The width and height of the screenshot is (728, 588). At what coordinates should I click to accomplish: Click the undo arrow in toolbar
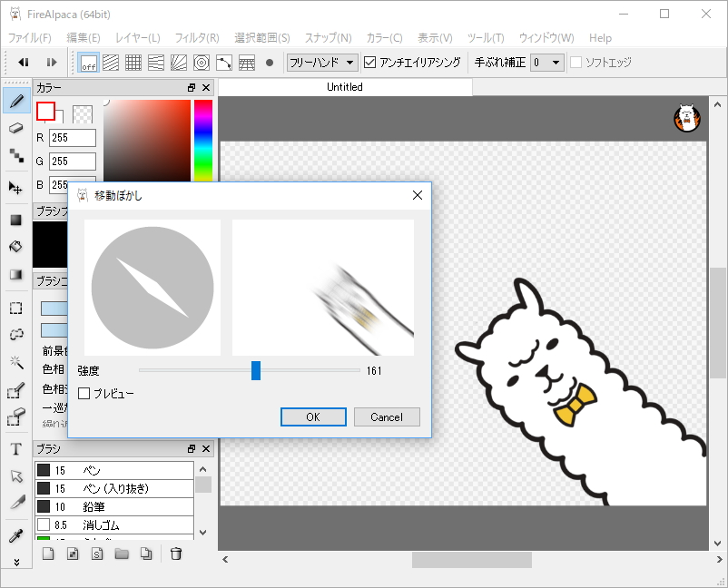click(x=24, y=63)
